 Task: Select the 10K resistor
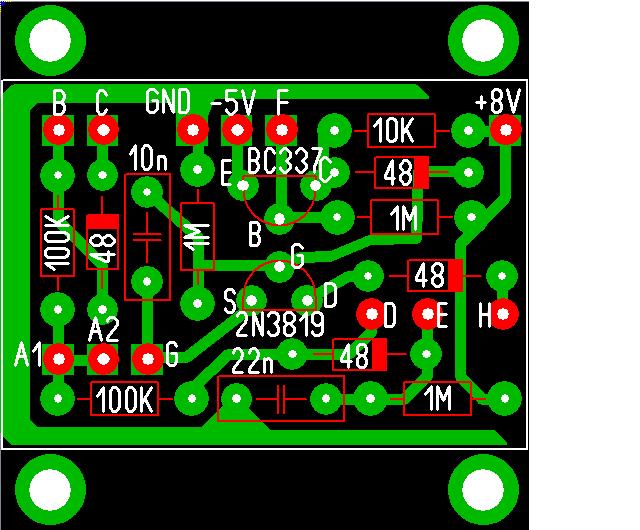click(x=402, y=131)
